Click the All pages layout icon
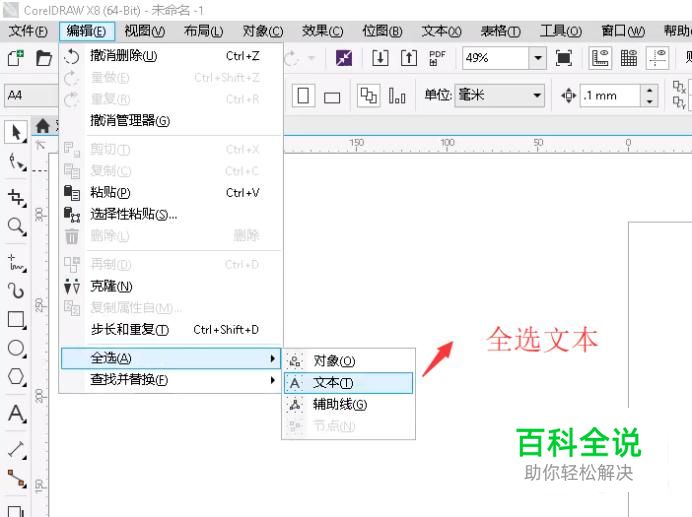 (369, 95)
